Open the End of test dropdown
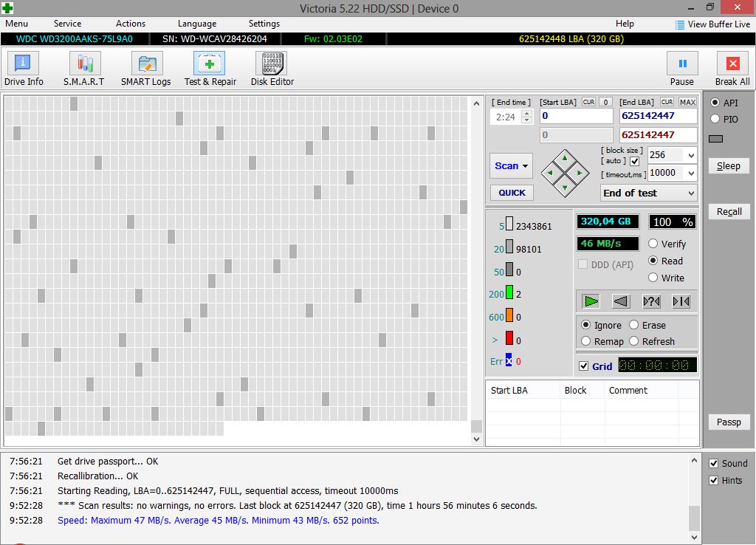 tap(648, 193)
